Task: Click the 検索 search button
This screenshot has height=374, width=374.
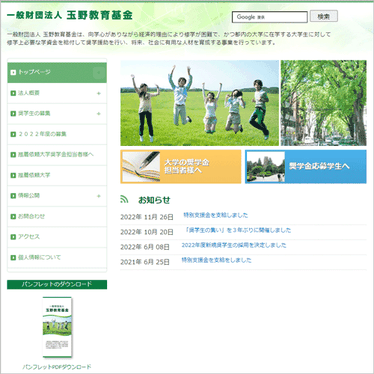Action: pyautogui.click(x=324, y=16)
